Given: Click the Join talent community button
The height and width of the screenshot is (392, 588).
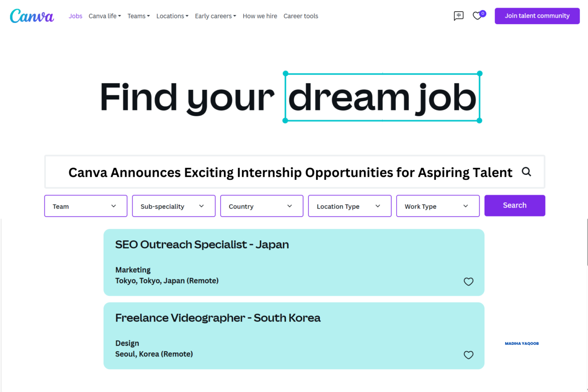Looking at the screenshot, I should pyautogui.click(x=537, y=16).
